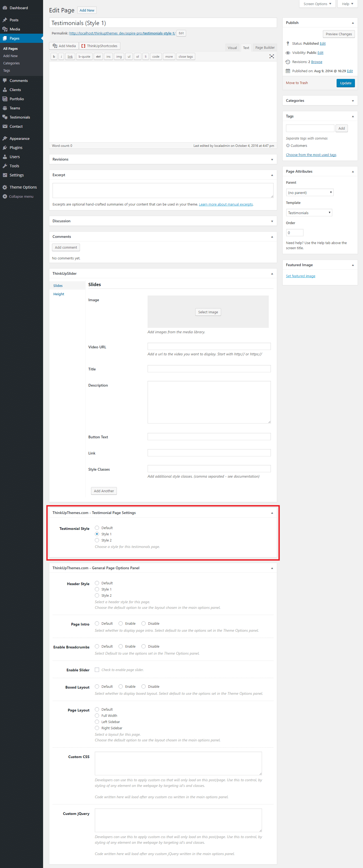Screen dimensions: 363x868
Task: Remove the Customers tag with X icon
Action: [x=288, y=145]
